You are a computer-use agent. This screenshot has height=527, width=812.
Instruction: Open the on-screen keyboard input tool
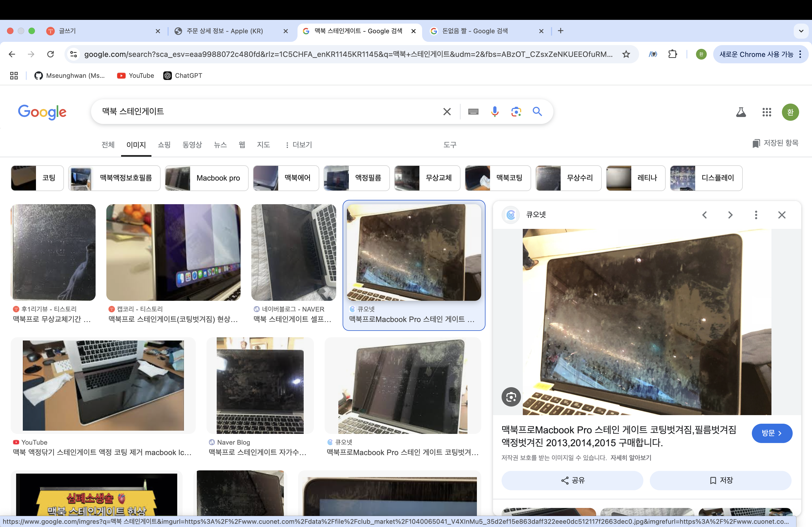coord(473,111)
